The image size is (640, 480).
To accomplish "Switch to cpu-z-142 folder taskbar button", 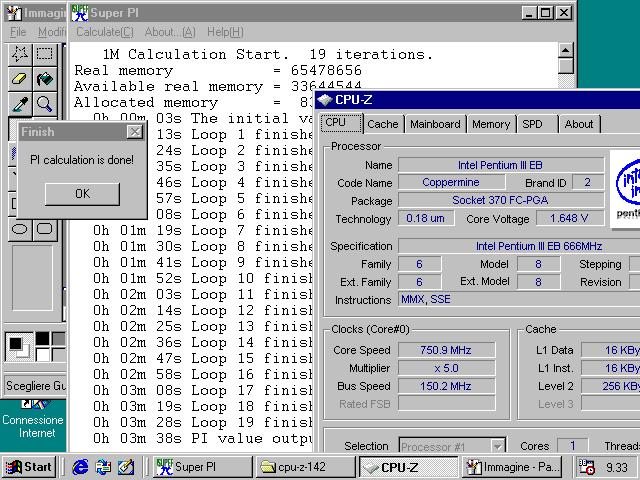I will pyautogui.click(x=305, y=467).
